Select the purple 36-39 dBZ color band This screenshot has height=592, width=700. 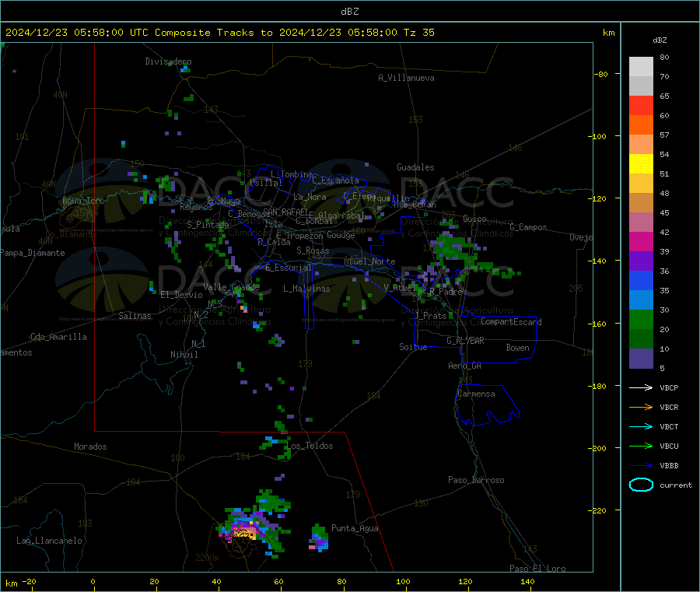click(641, 261)
